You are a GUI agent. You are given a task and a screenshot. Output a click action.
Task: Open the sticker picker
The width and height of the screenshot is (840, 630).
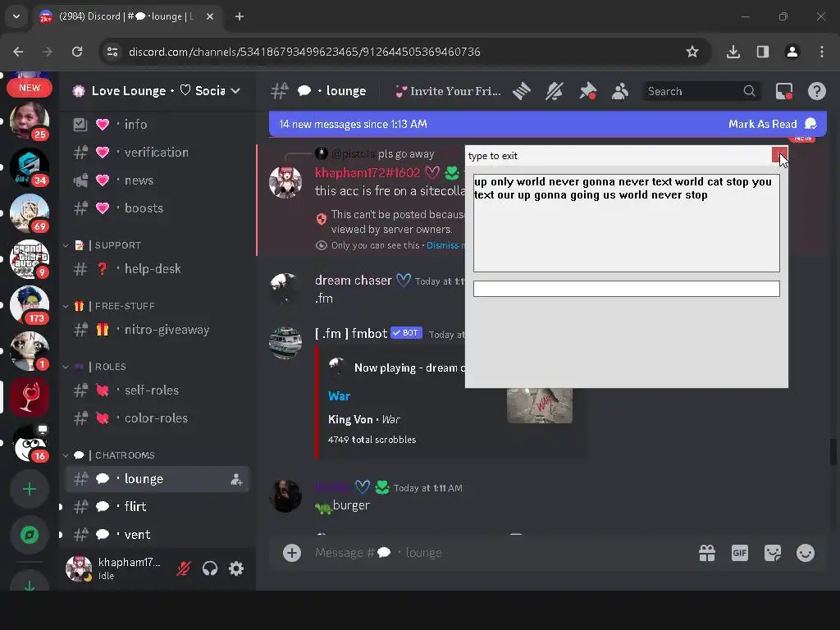coord(773,553)
